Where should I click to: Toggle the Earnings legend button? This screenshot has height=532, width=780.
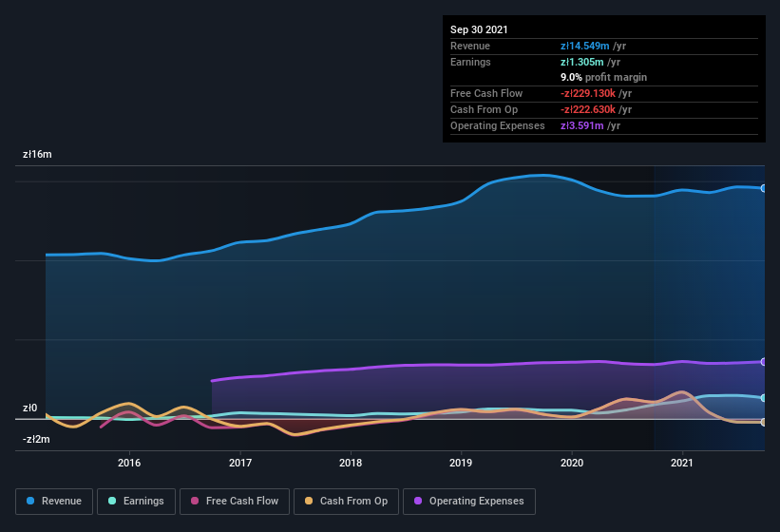click(x=136, y=502)
